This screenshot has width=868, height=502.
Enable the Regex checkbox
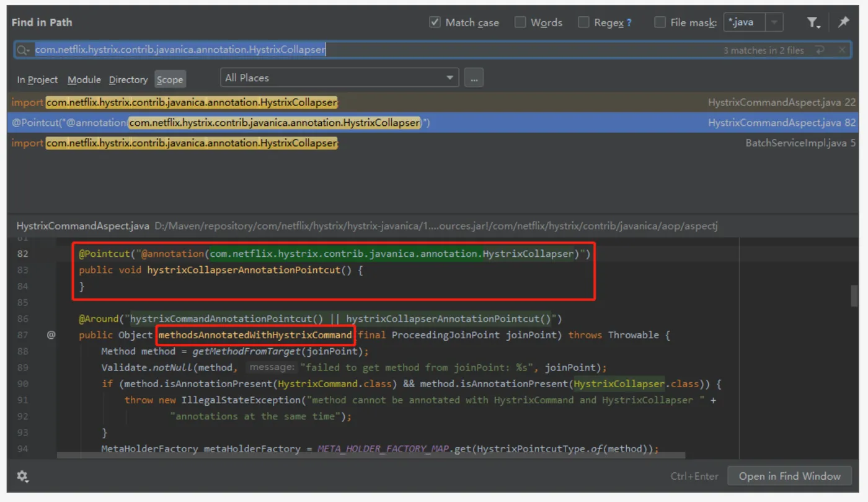(583, 22)
